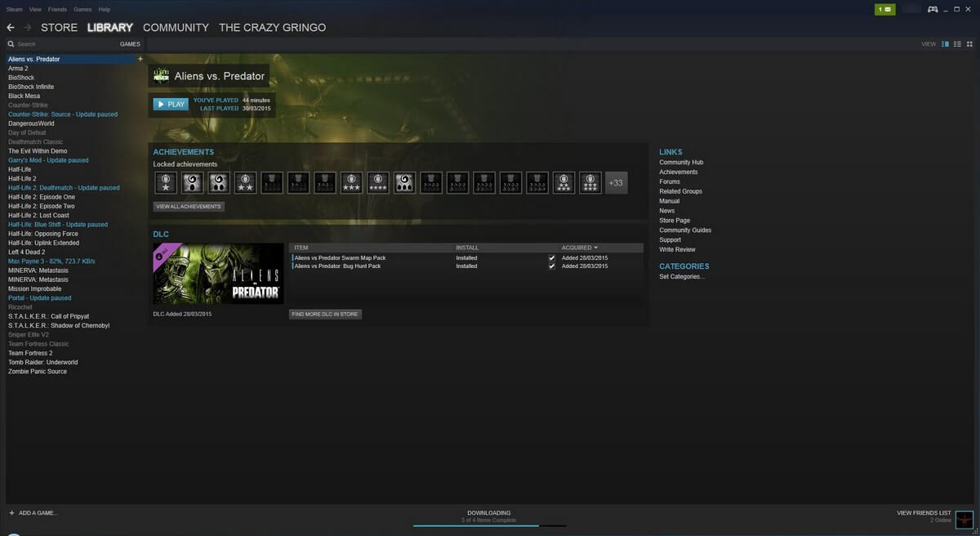Select Zombie Panic Source in list
The image size is (980, 536).
[38, 372]
